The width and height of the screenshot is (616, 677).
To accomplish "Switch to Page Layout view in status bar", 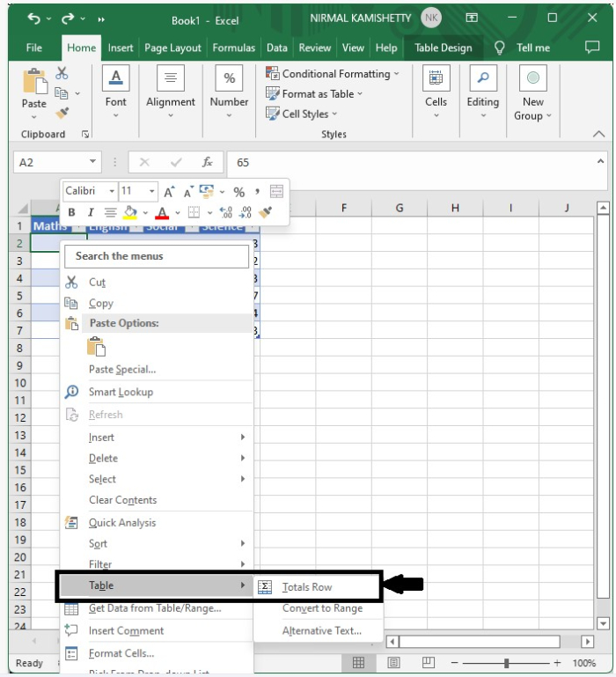I will [393, 663].
